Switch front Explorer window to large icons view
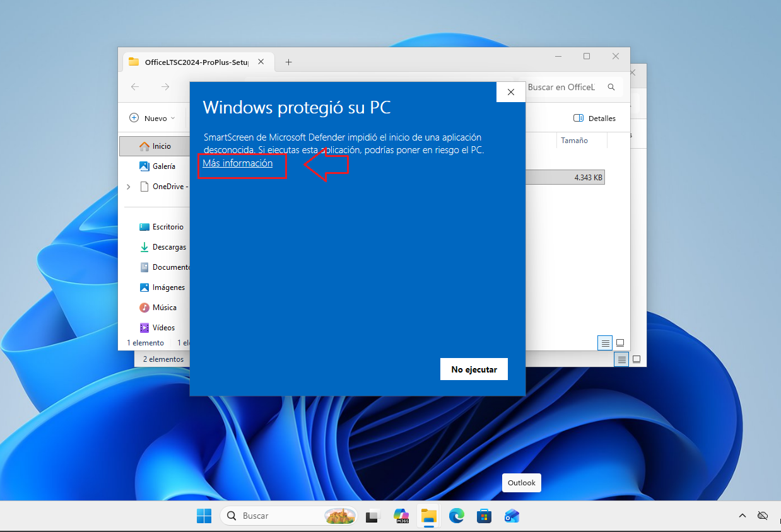The width and height of the screenshot is (781, 532). click(620, 343)
